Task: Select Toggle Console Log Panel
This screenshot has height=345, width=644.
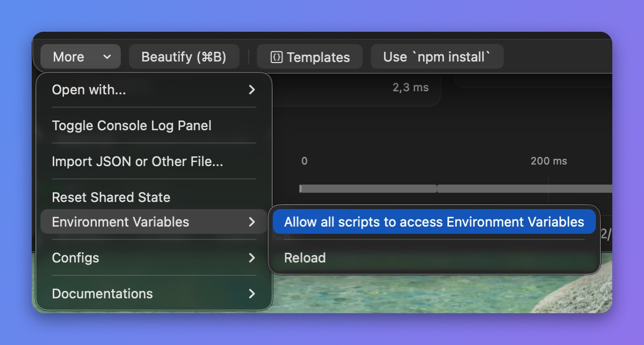Action: (154, 126)
